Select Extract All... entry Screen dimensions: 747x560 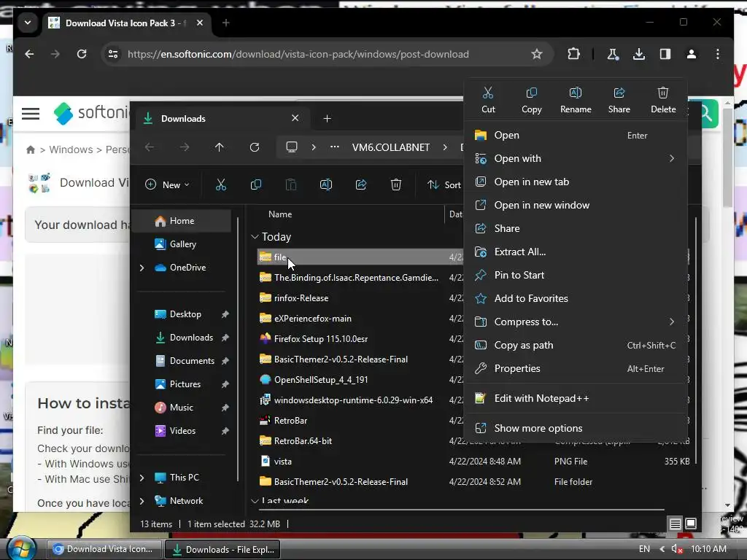pos(575,252)
